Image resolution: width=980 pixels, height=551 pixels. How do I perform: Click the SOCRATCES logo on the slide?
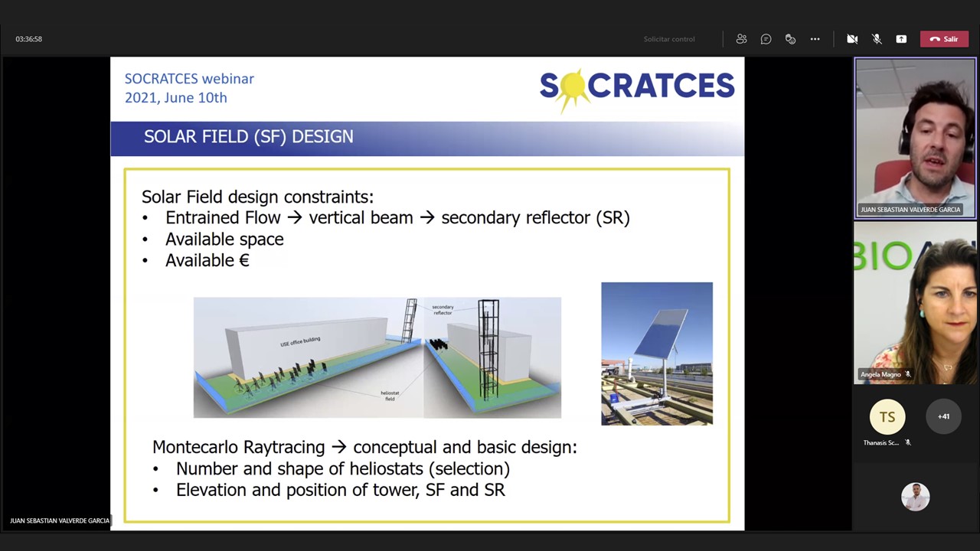click(636, 88)
